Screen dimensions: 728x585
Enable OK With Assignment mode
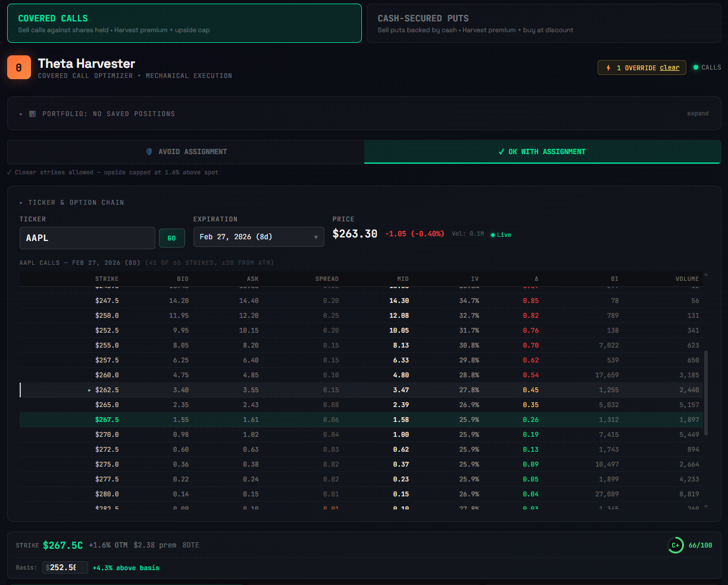pyautogui.click(x=542, y=151)
